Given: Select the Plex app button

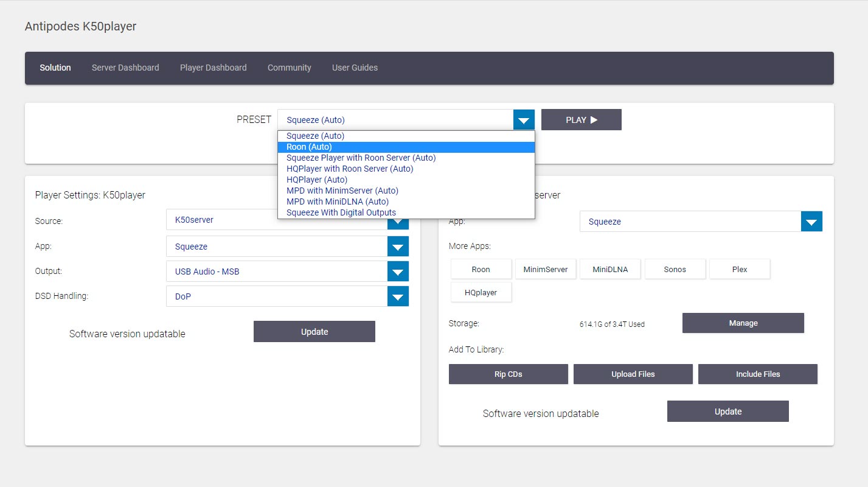Looking at the screenshot, I should tap(740, 269).
